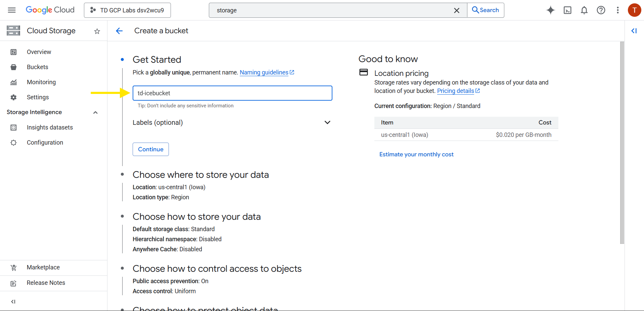Open Monitoring in the sidebar

[x=41, y=82]
